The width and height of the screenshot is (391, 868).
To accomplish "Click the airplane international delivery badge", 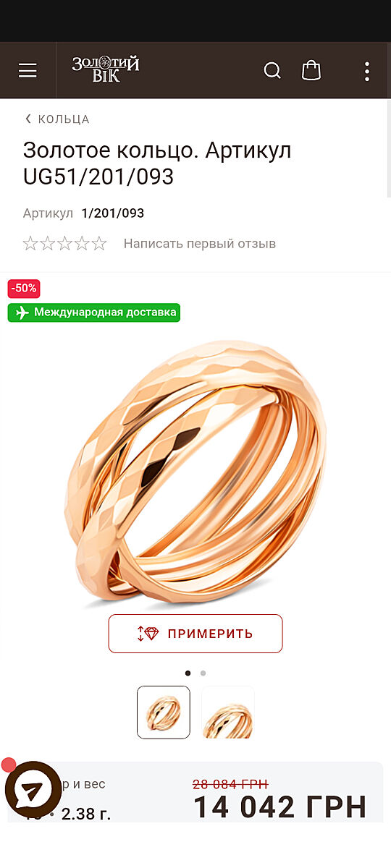I will pos(94,312).
